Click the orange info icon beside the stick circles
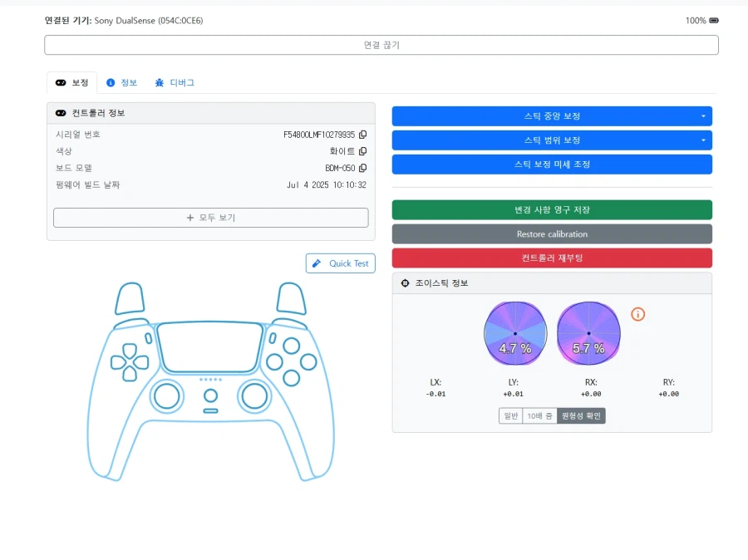This screenshot has height=560, width=748. (637, 314)
